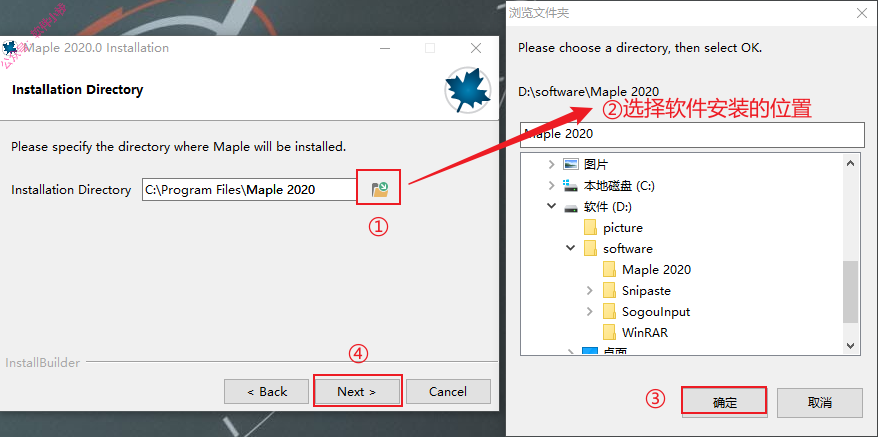Minimize the Maple installer window

385,48
